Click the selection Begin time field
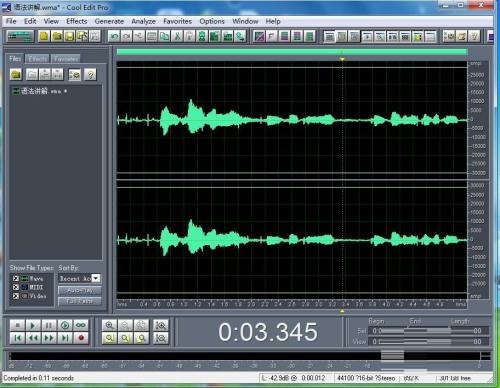 point(387,331)
